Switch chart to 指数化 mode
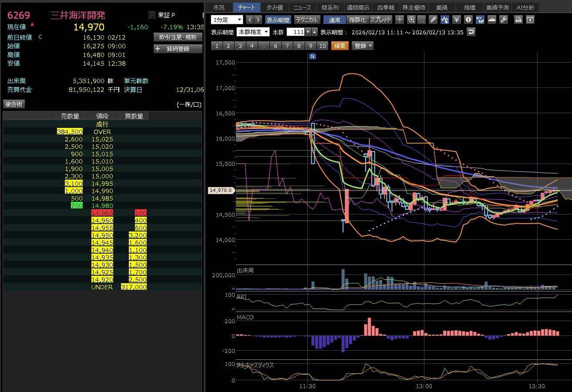Viewport: 572px width, 392px height. (358, 20)
